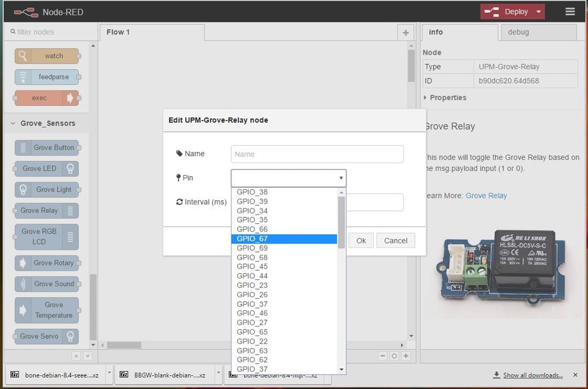
Task: Open the Grove Relay learn more link
Action: coord(486,196)
